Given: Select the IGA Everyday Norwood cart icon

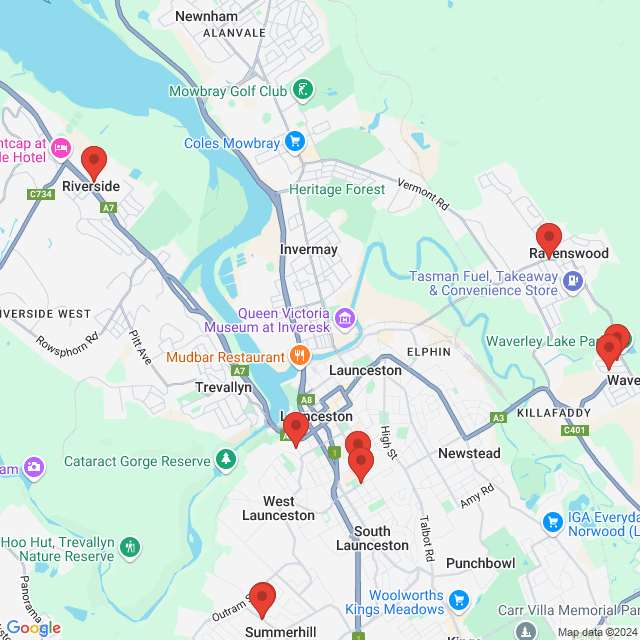Looking at the screenshot, I should [x=553, y=522].
